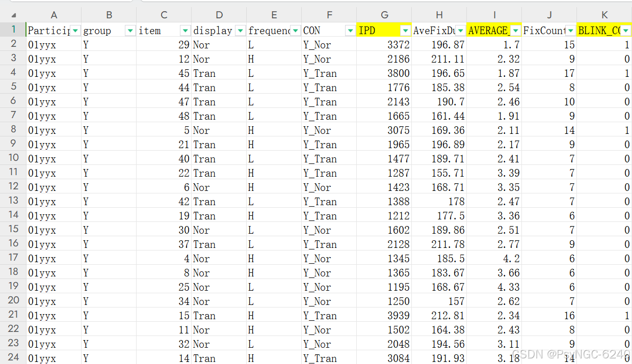
Task: Open the filter icon on the frequency column
Action: (295, 30)
